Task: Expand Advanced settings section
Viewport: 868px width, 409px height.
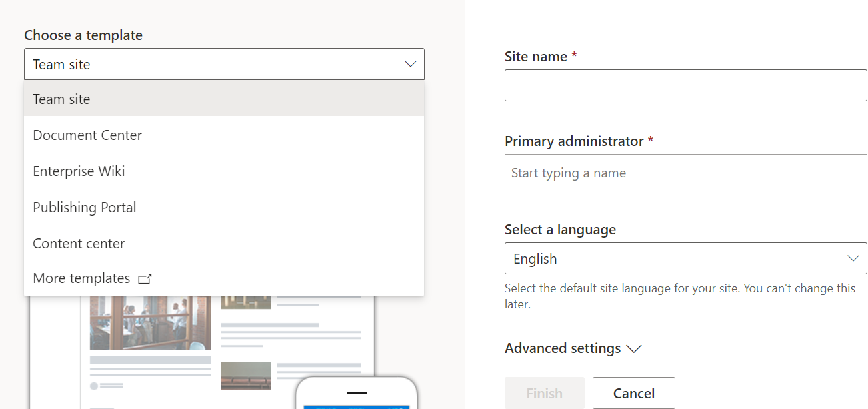Action: [x=573, y=348]
